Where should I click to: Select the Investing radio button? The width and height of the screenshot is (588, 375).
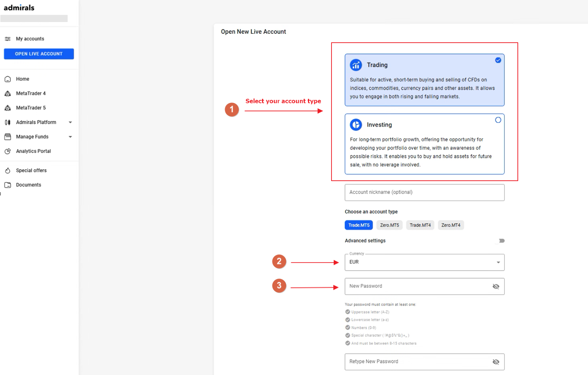(x=498, y=120)
